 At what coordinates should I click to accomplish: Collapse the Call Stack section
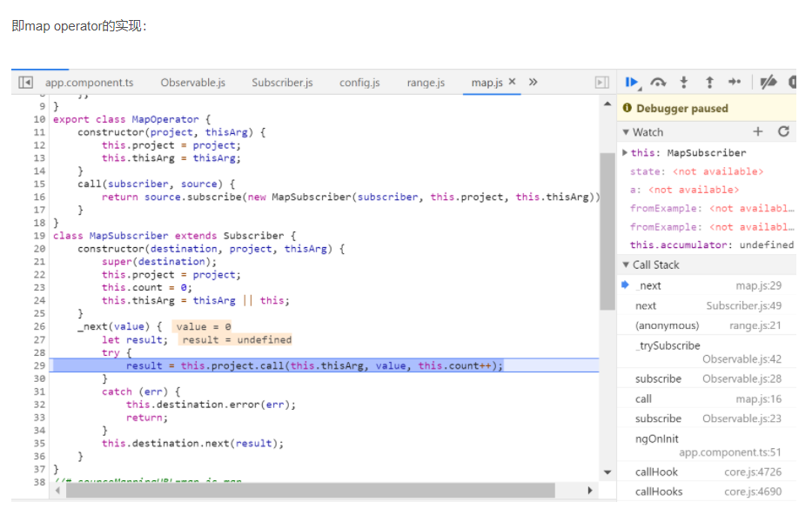click(x=627, y=264)
